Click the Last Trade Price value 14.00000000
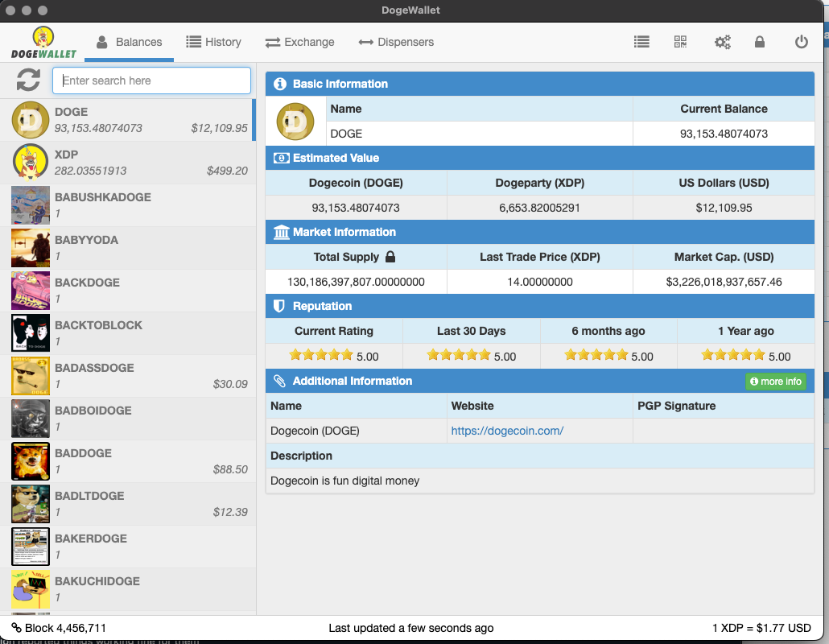Image resolution: width=829 pixels, height=644 pixels. coord(540,282)
